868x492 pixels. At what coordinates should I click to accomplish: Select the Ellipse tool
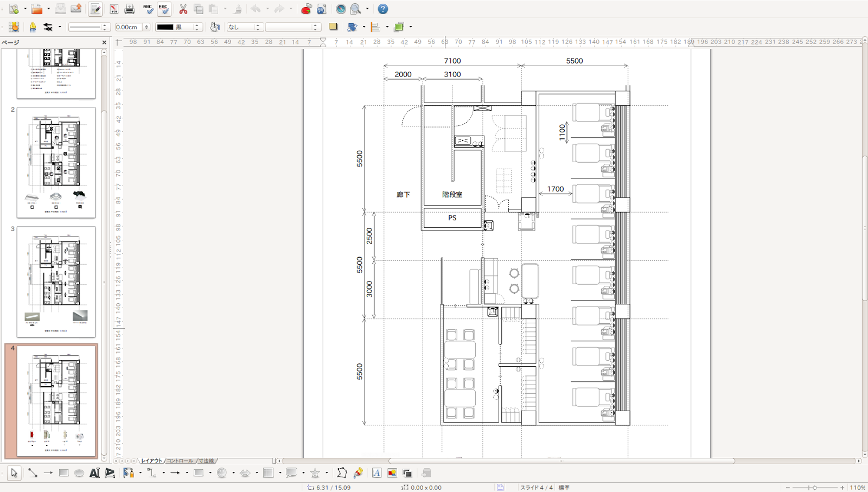79,473
